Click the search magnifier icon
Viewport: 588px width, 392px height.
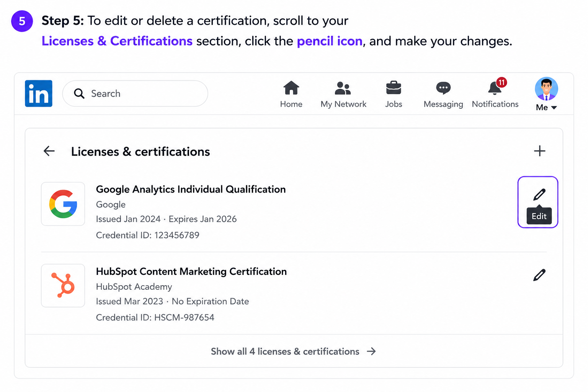tap(79, 93)
